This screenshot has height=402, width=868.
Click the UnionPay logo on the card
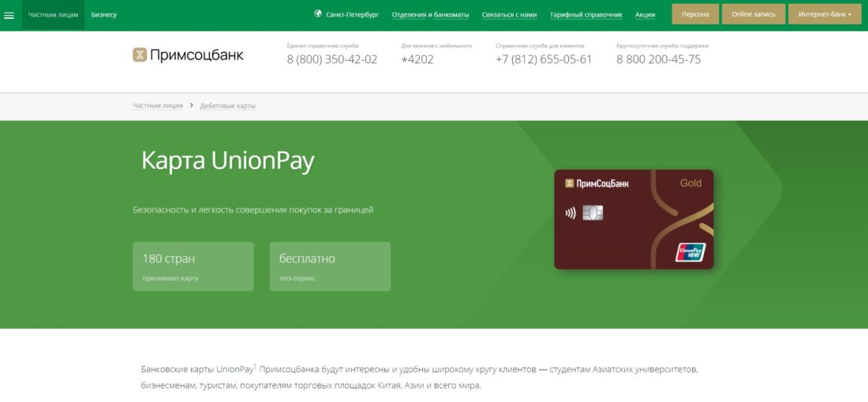(x=690, y=252)
